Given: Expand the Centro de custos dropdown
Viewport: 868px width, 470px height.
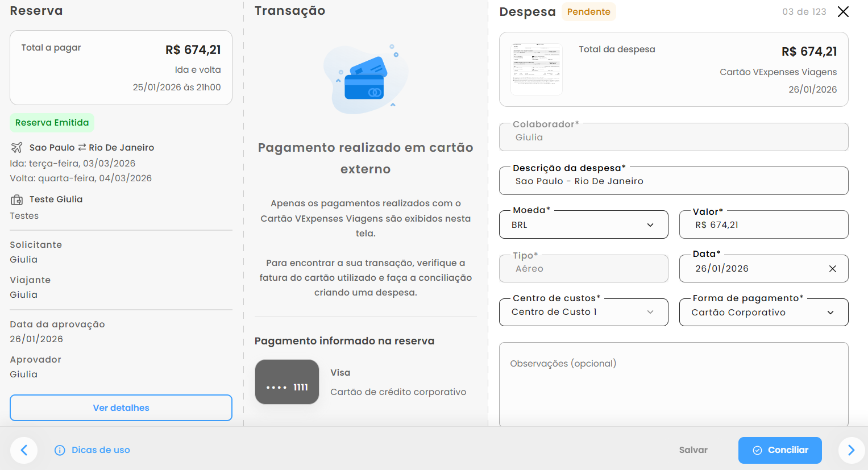Looking at the screenshot, I should click(583, 312).
